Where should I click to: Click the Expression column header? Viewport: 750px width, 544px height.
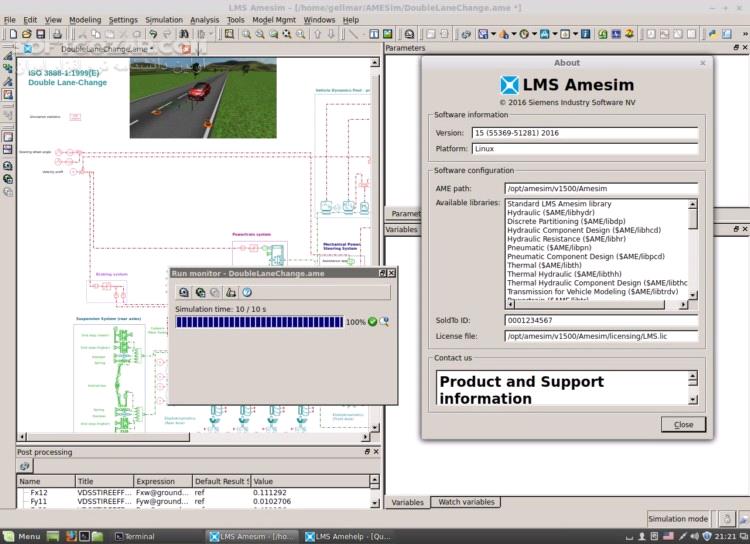pyautogui.click(x=163, y=481)
